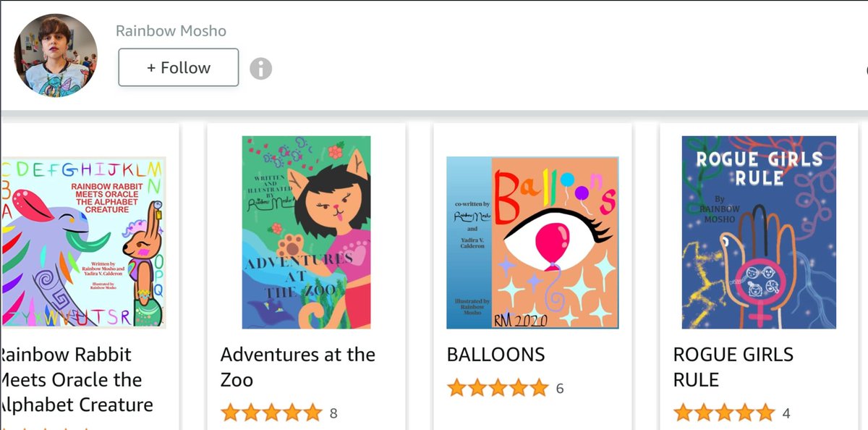The width and height of the screenshot is (868, 430).
Task: Open the 4 reviews count for Rogue Girls
Action: point(786,414)
